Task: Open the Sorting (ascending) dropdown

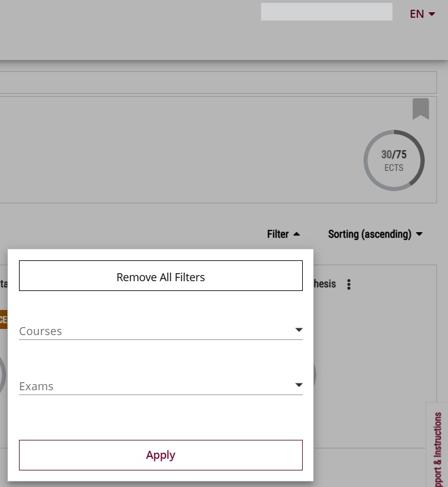Action: [x=370, y=234]
